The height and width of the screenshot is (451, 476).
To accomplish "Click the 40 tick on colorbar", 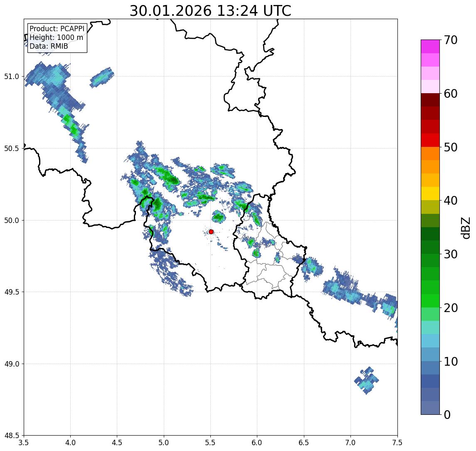I will coord(450,201).
